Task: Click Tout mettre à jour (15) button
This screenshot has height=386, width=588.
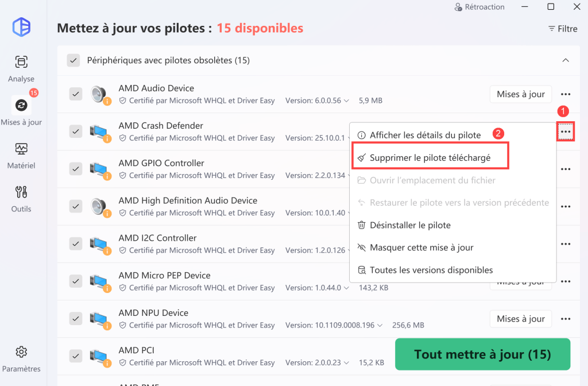Action: [x=482, y=354]
